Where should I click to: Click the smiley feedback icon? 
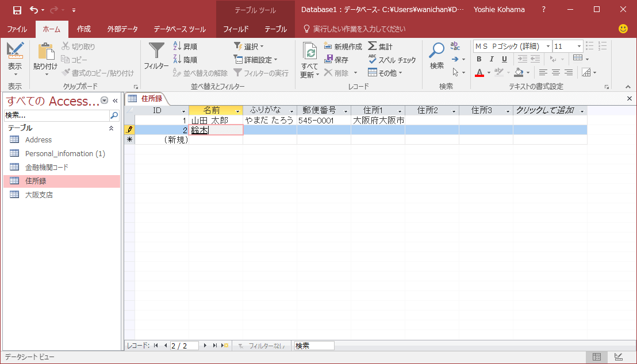pos(623,29)
